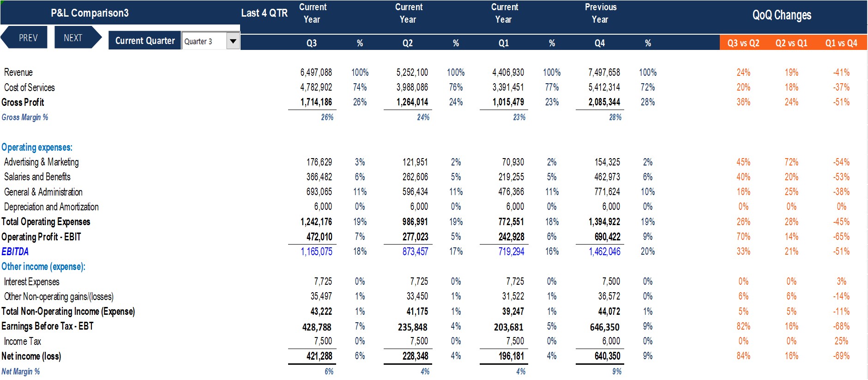Click Other income (expense) heading
The height and width of the screenshot is (380, 868).
pos(43,266)
